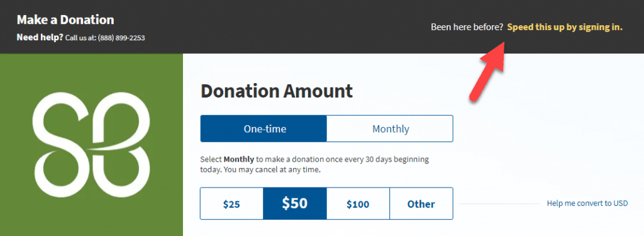Switch to Monthly donation frequency
Viewport: 644px width, 236px height.
(x=390, y=128)
